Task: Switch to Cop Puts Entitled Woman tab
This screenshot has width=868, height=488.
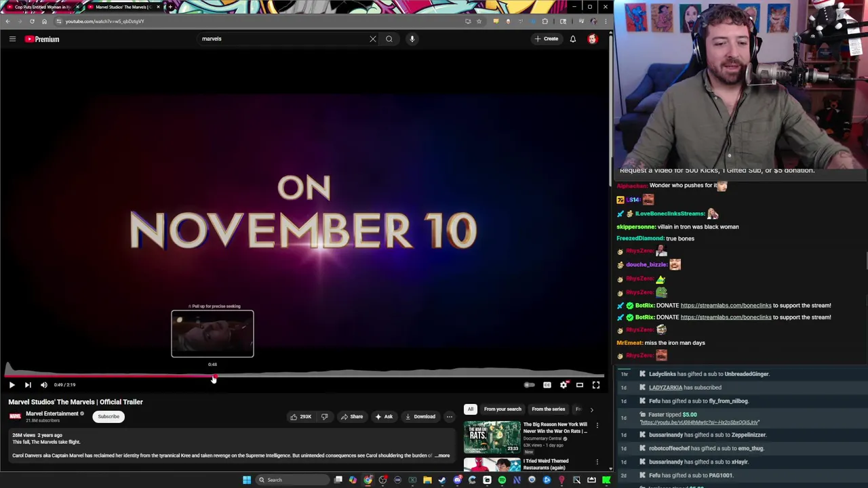Action: [x=41, y=7]
